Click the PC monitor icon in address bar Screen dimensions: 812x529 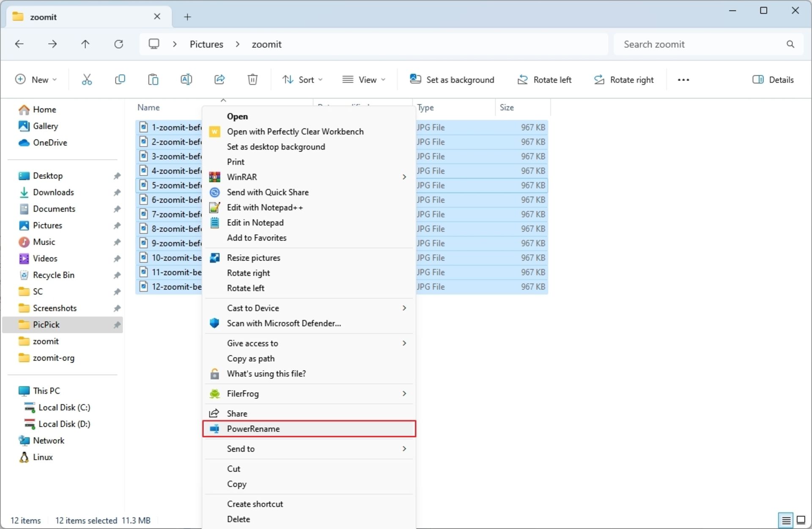[154, 44]
